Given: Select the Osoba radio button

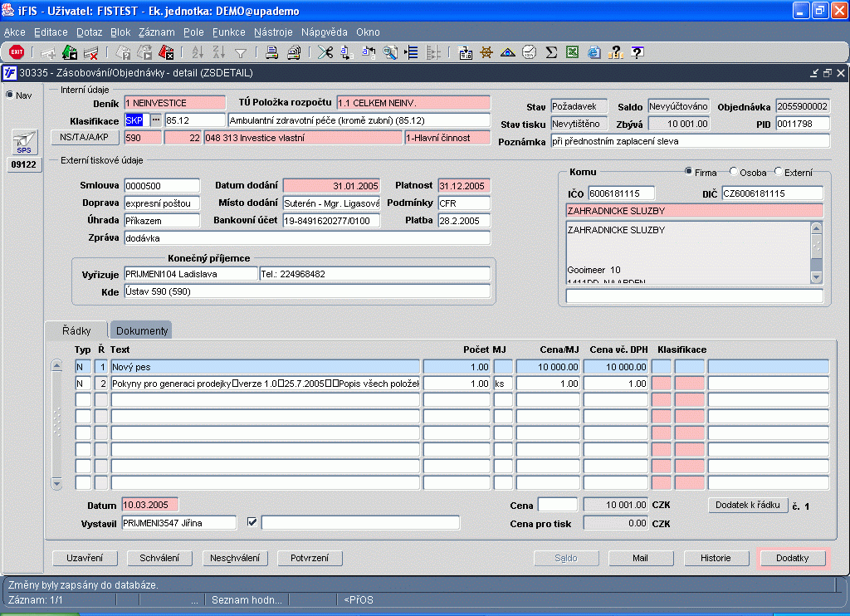Looking at the screenshot, I should tap(733, 172).
